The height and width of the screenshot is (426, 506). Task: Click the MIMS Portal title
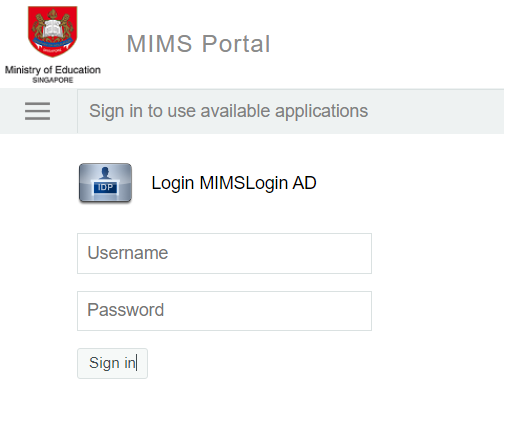coord(198,44)
